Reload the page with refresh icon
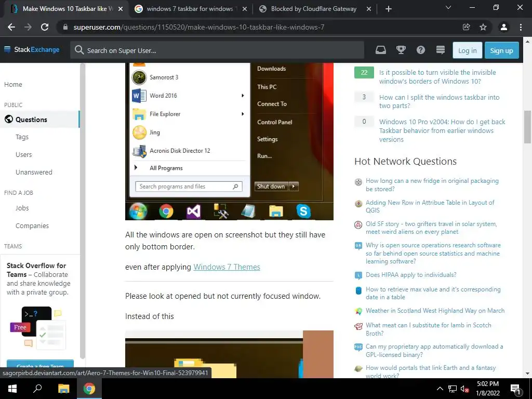The width and height of the screenshot is (532, 399). [x=45, y=27]
